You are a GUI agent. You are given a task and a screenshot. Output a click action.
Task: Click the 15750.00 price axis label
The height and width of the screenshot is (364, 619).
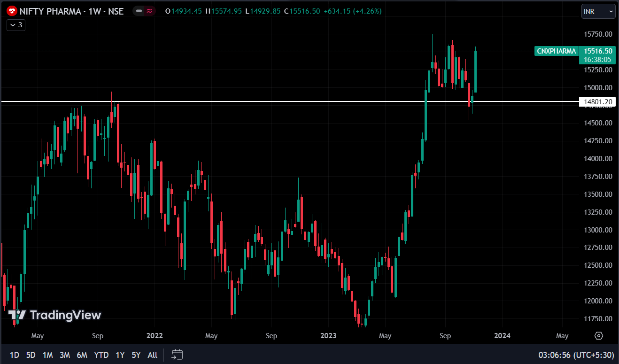pyautogui.click(x=598, y=34)
